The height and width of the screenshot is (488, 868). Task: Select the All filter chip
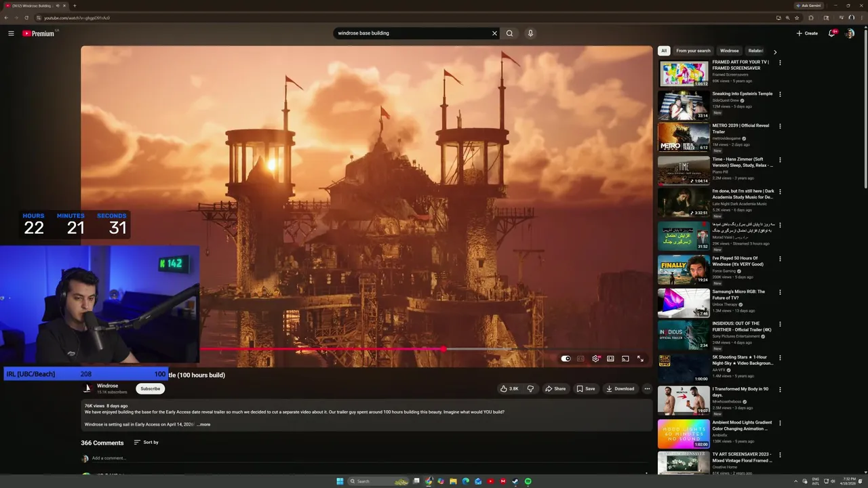[664, 51]
